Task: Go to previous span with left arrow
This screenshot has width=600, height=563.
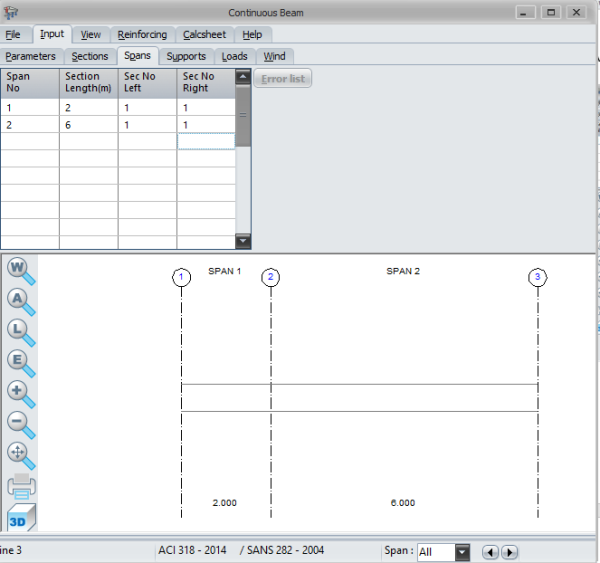Action: point(490,552)
